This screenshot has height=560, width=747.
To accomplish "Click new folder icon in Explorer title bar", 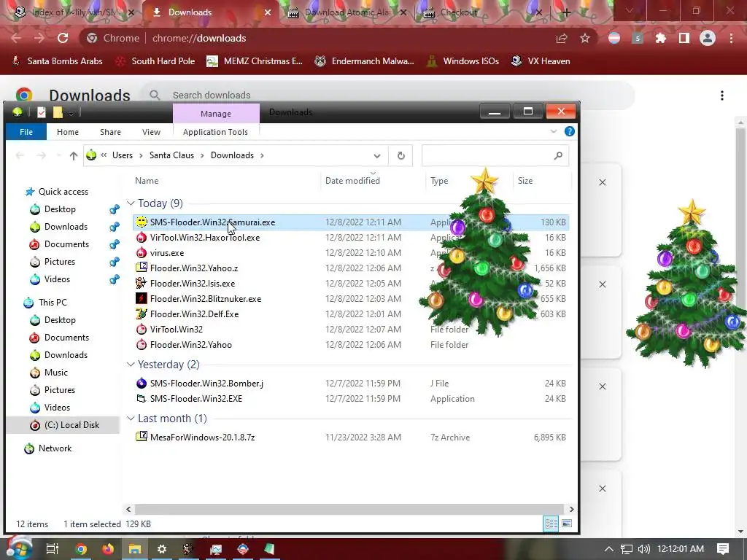I will tap(58, 112).
